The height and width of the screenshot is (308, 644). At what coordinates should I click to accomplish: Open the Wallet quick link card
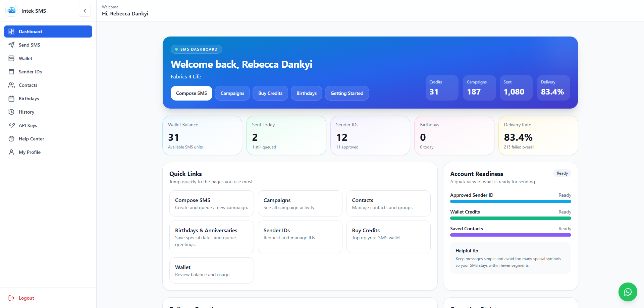tap(212, 270)
